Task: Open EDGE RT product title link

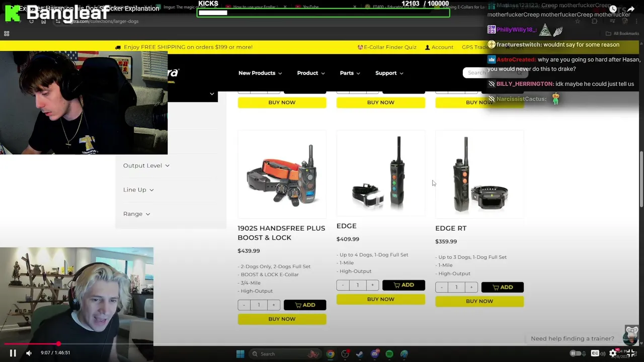Action: pos(451,228)
